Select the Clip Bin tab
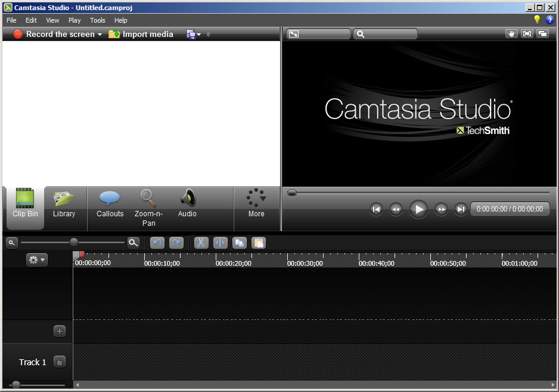The height and width of the screenshot is (392, 559). [25, 208]
